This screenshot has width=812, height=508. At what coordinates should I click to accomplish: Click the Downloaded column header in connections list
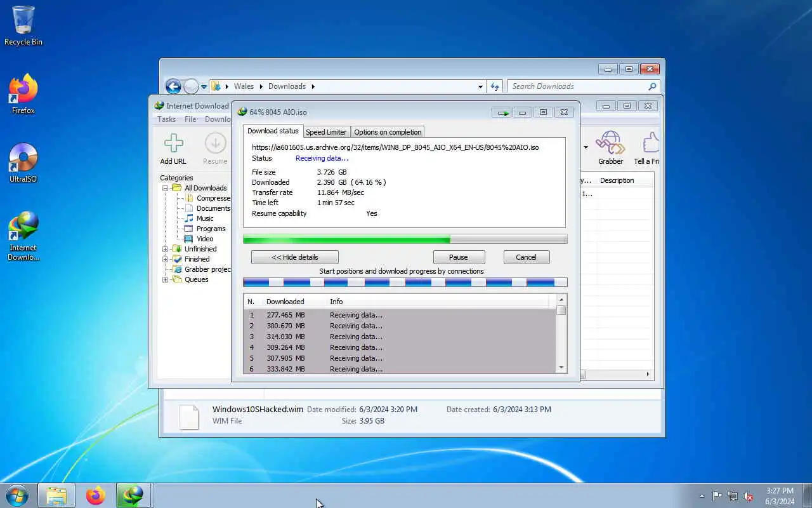(294, 302)
